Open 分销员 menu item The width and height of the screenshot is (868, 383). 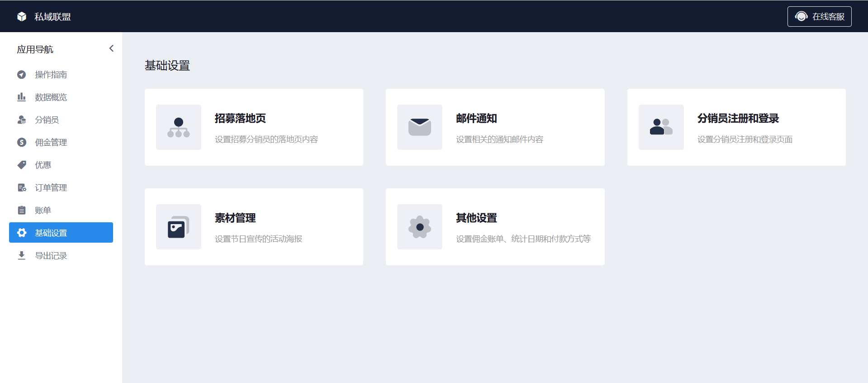[x=61, y=120]
